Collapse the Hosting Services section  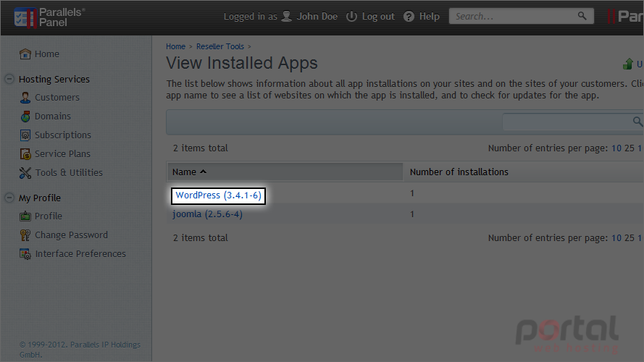9,79
